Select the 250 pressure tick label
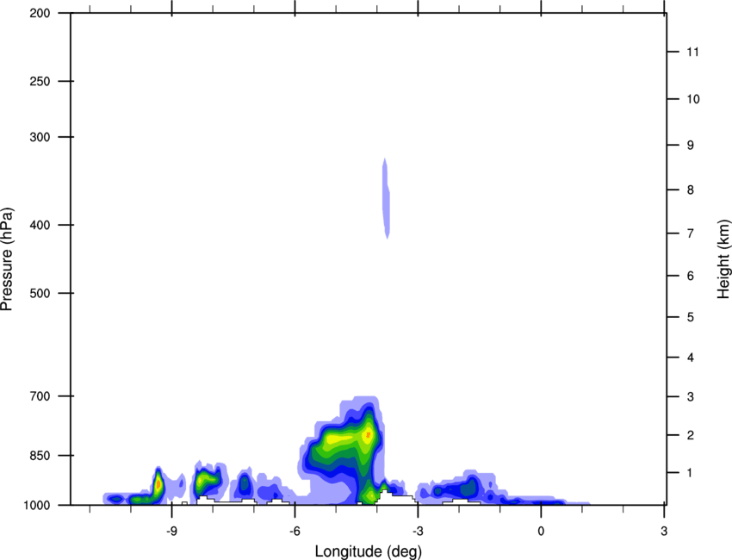The height and width of the screenshot is (560, 732). coord(40,81)
